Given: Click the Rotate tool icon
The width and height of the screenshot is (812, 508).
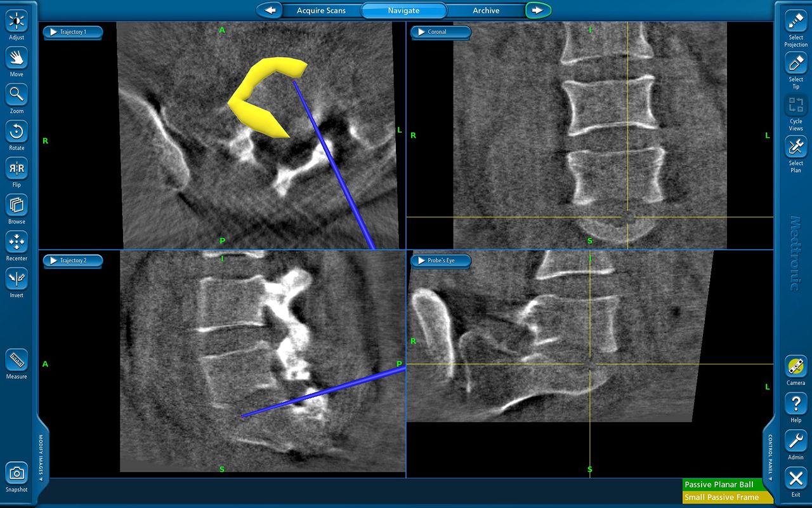Looking at the screenshot, I should 16,131.
